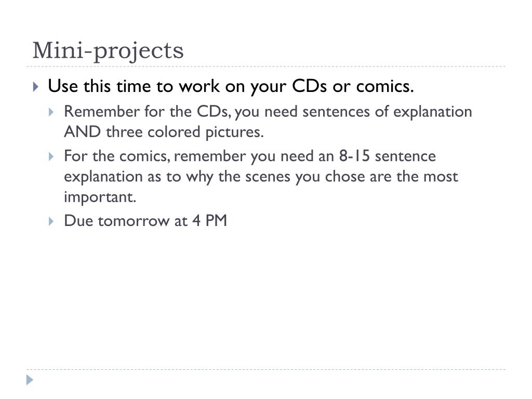
Task: Select the "Mini-projects" slide title
Action: 108,50
